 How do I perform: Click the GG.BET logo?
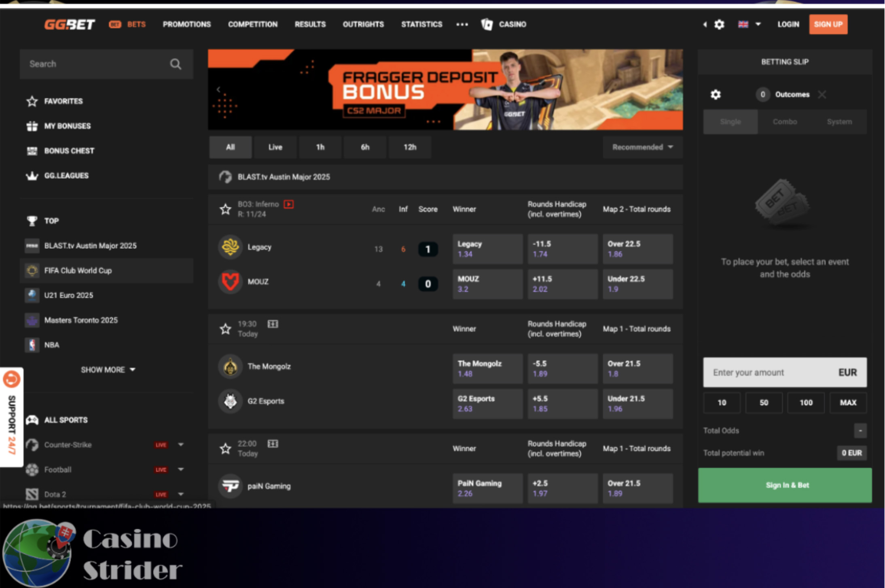coord(70,25)
